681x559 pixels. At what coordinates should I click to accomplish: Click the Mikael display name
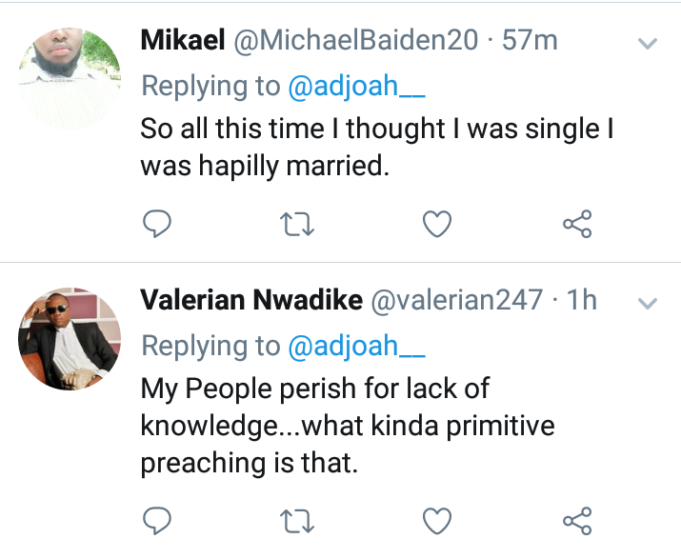tap(182, 42)
